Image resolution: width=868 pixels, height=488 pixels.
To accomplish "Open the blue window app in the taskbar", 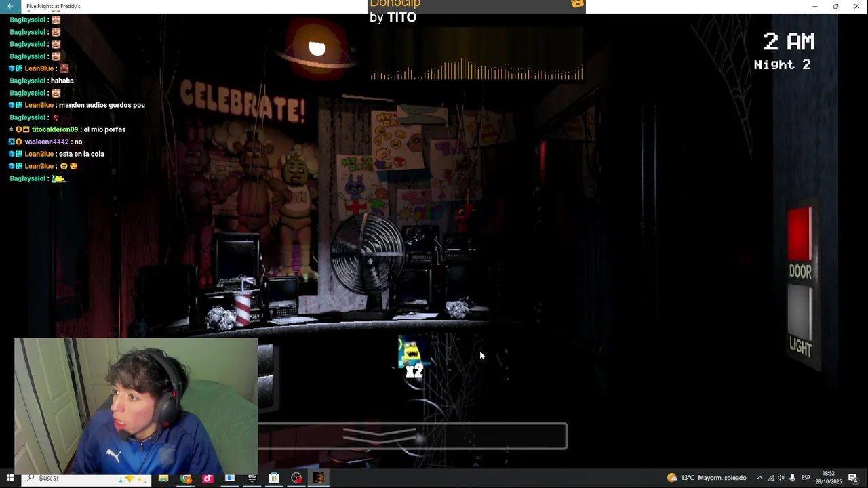I will pyautogui.click(x=230, y=478).
